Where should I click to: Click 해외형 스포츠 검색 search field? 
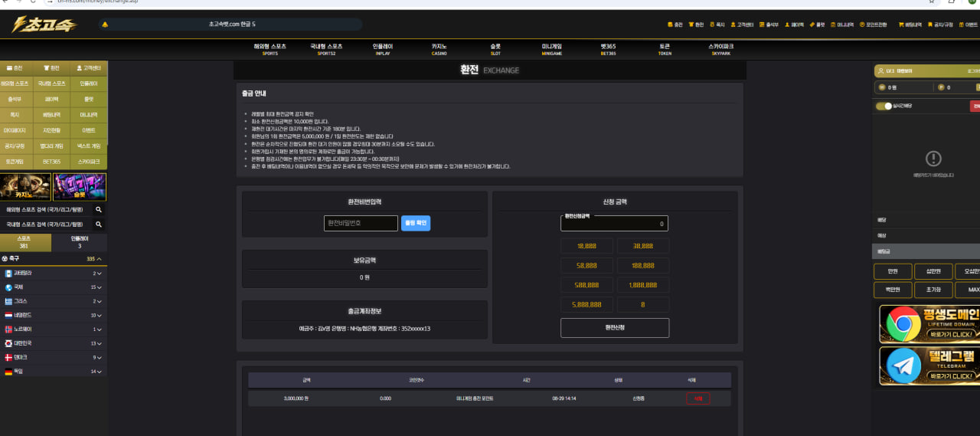click(46, 209)
